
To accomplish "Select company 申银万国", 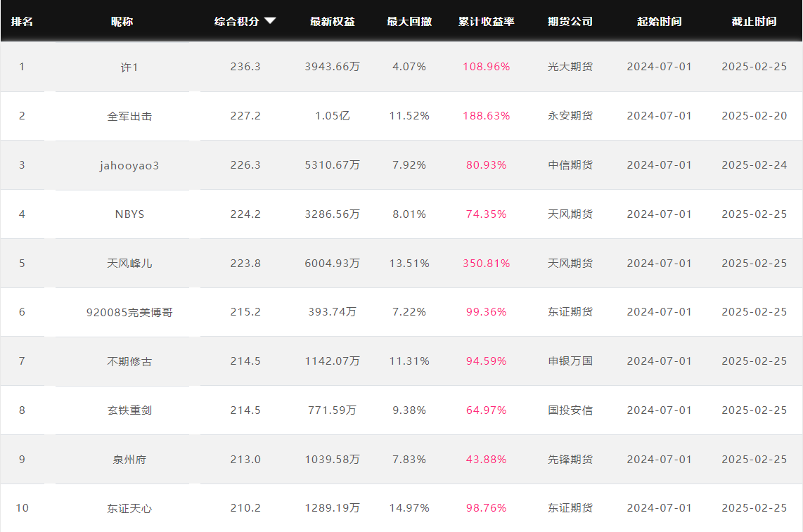I will click(570, 361).
